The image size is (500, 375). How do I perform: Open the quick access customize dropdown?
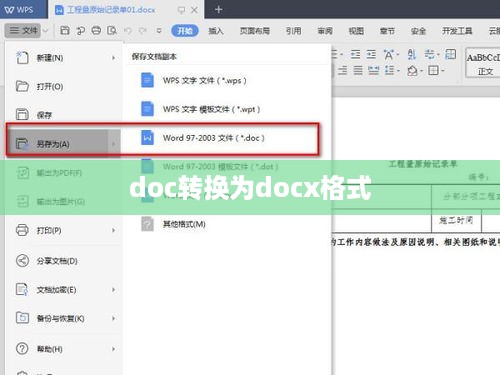(x=159, y=31)
